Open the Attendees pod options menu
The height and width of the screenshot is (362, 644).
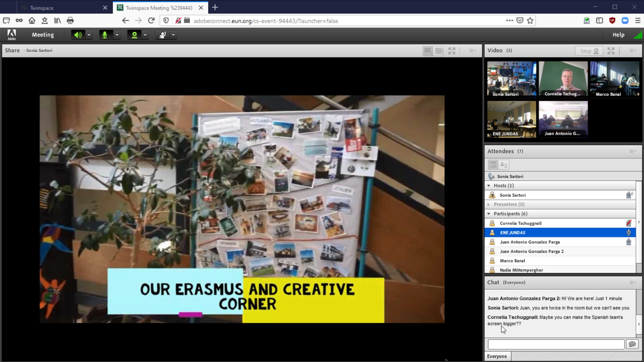[x=633, y=152]
